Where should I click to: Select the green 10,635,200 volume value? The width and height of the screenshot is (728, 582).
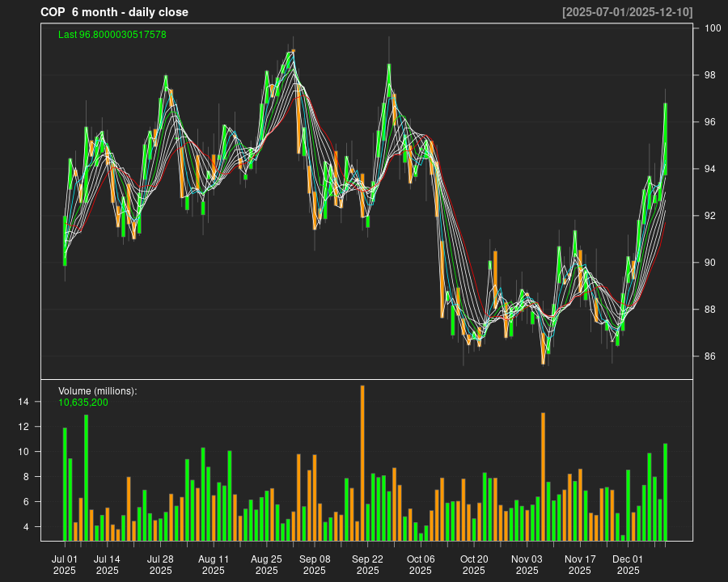point(83,402)
